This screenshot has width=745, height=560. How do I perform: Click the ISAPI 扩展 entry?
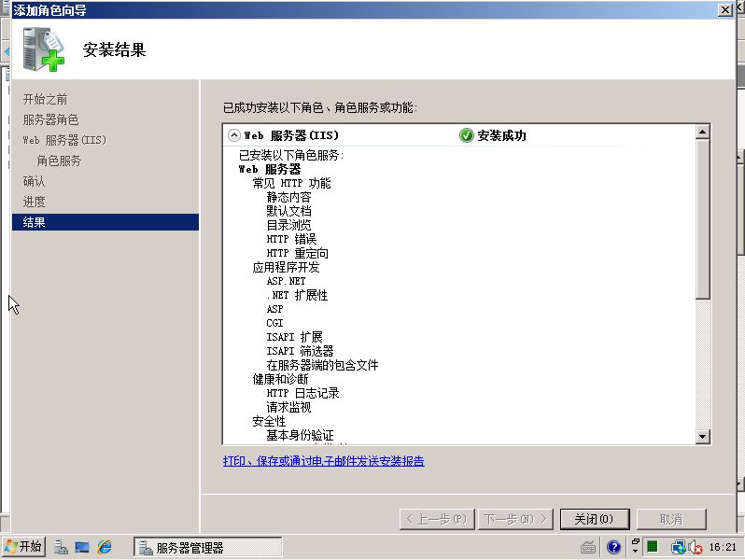click(x=294, y=337)
